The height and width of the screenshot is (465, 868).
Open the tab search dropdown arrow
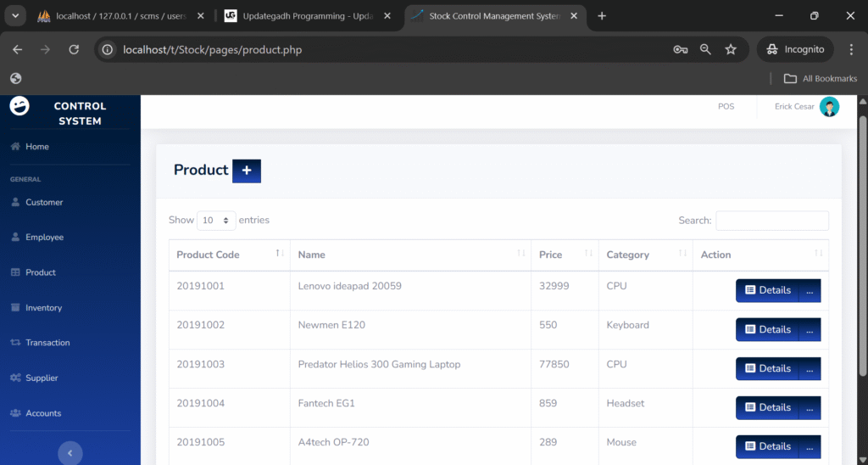pyautogui.click(x=15, y=16)
